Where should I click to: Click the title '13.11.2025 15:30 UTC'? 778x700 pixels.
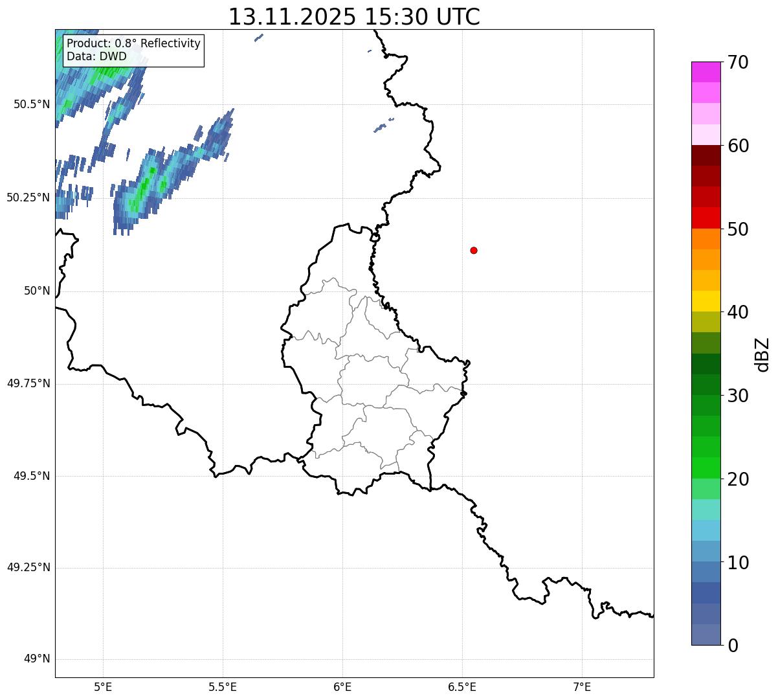click(x=354, y=17)
